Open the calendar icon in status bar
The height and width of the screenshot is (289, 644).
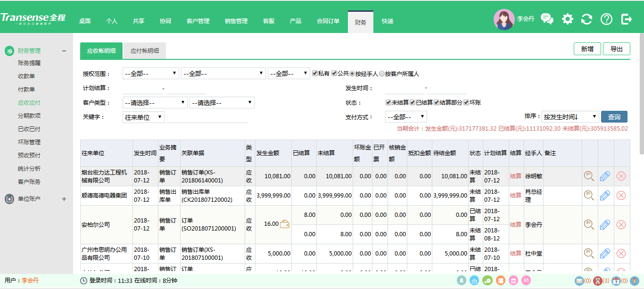click(616, 281)
